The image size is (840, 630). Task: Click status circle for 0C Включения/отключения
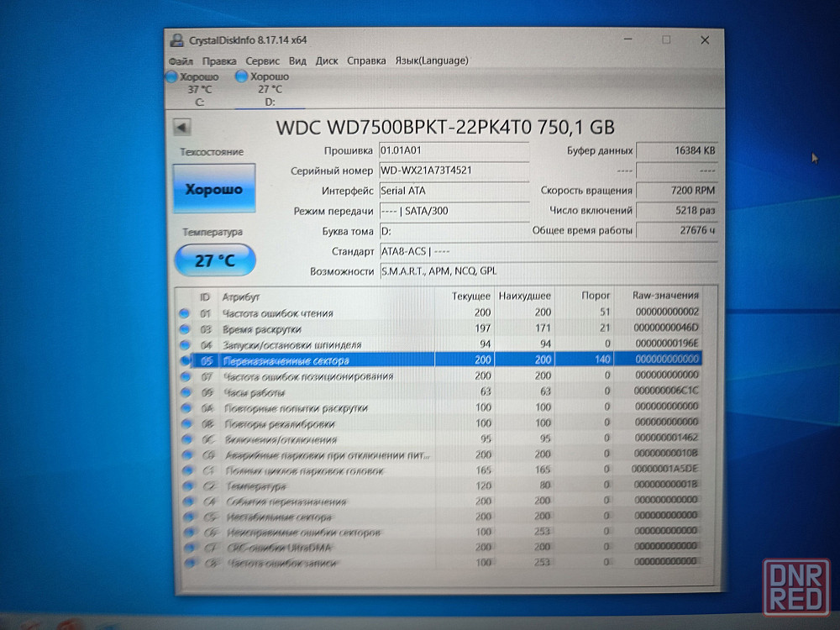(x=187, y=439)
